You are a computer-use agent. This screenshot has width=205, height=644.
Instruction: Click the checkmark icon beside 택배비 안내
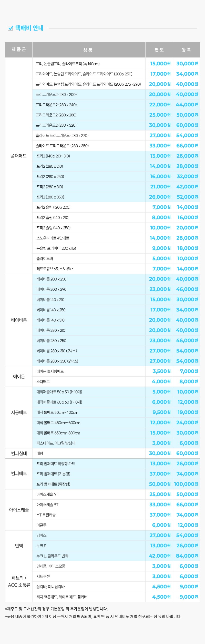tap(11, 28)
